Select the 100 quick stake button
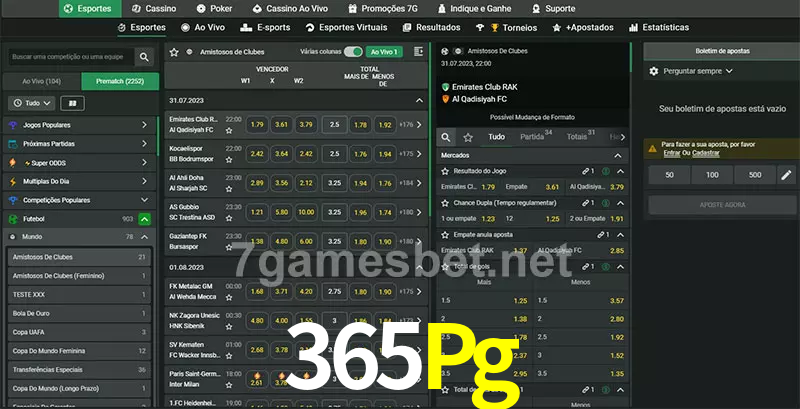The image size is (800, 409). [x=711, y=175]
